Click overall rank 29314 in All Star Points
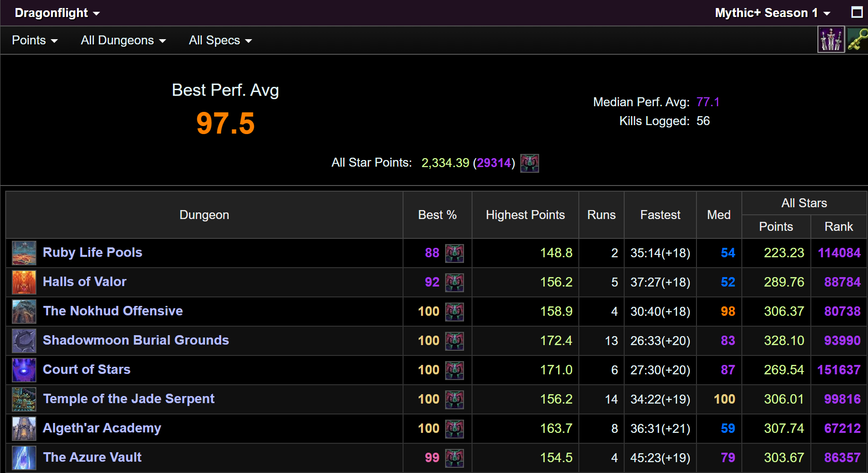This screenshot has height=473, width=868. [494, 163]
